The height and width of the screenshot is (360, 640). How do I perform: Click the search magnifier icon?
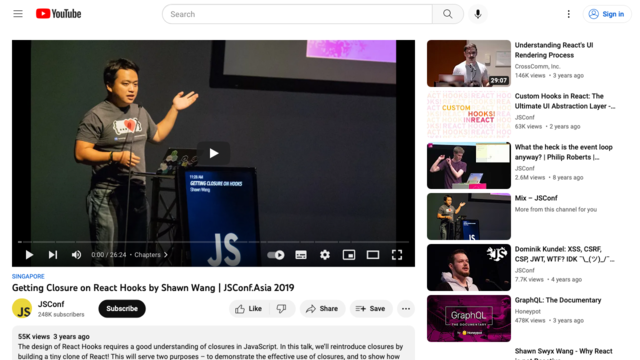[x=448, y=14]
